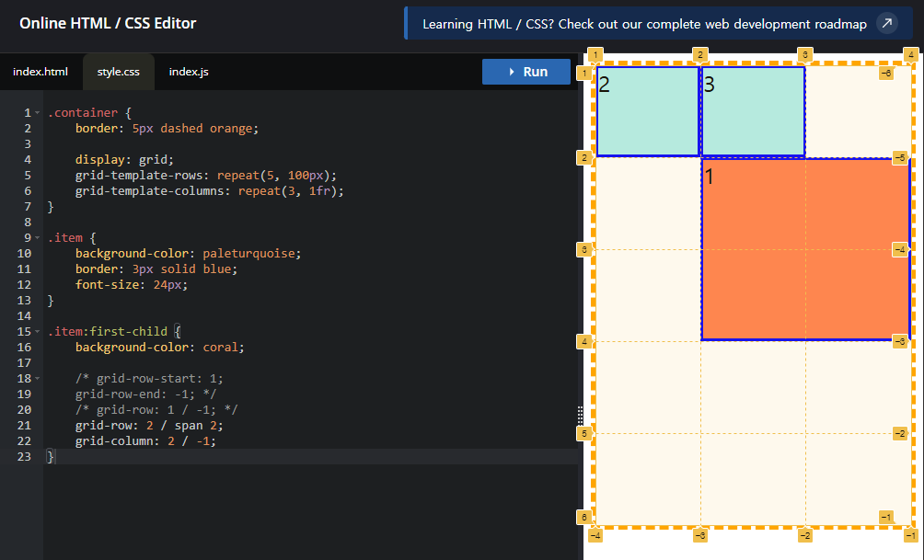Click the '.item:first-child {' selector text
Screen dimensions: 924x560
pyautogui.click(x=114, y=332)
